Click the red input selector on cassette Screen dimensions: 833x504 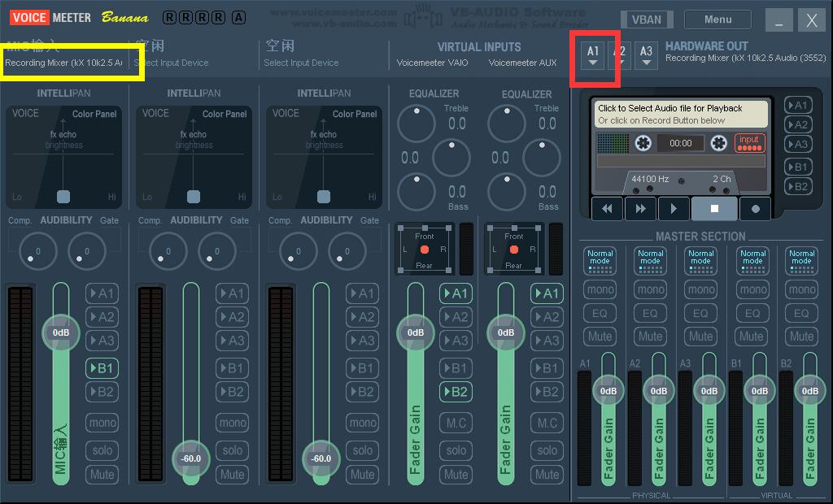pyautogui.click(x=749, y=142)
